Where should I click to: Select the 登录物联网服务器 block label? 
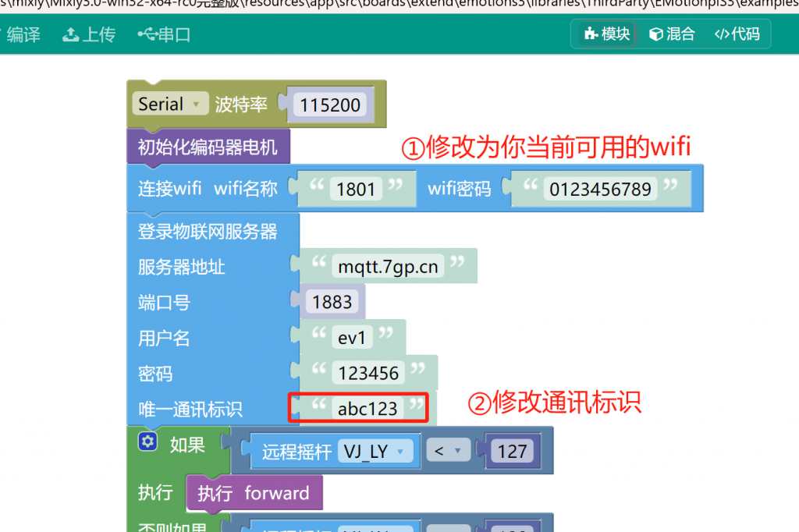[208, 232]
